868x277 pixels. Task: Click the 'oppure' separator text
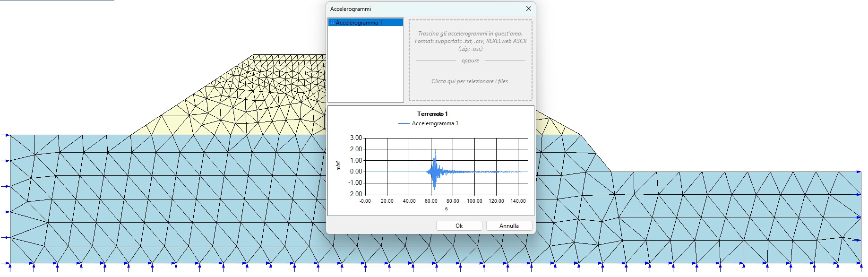coord(470,61)
